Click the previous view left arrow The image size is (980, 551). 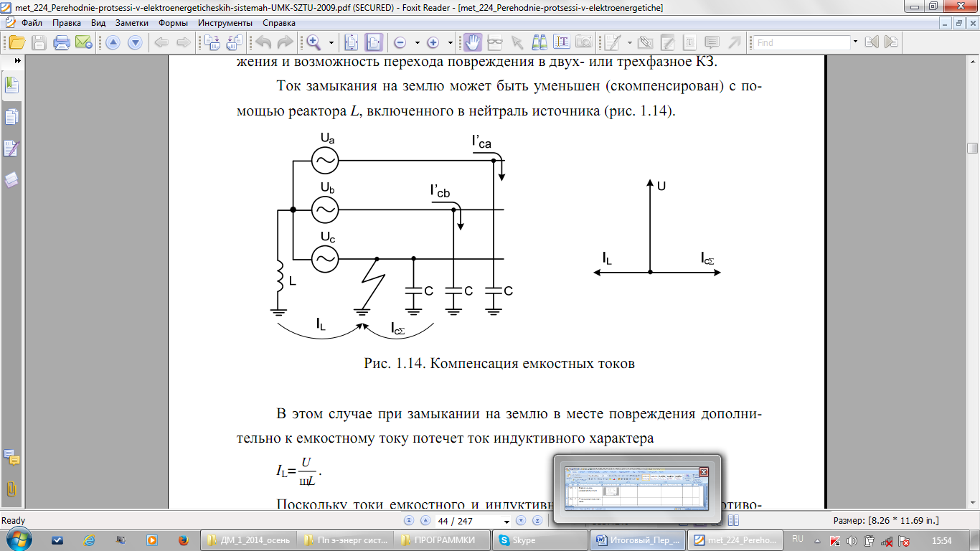coord(161,42)
